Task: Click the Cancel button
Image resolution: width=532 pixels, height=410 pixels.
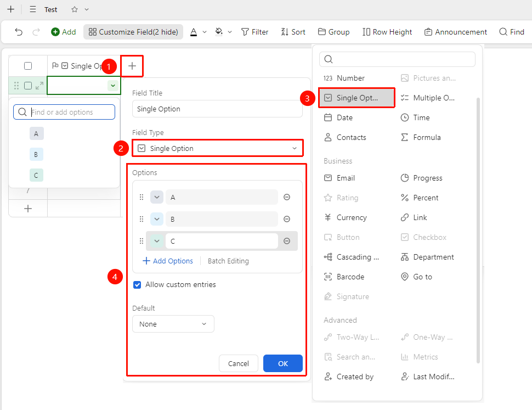Action: click(239, 363)
